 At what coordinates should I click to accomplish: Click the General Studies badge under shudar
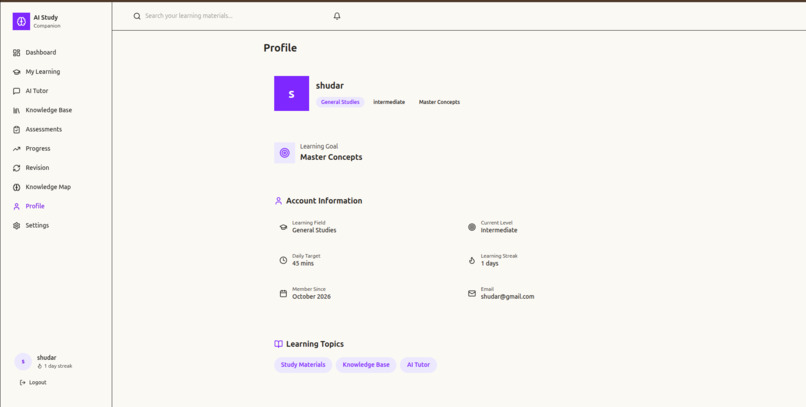point(340,102)
